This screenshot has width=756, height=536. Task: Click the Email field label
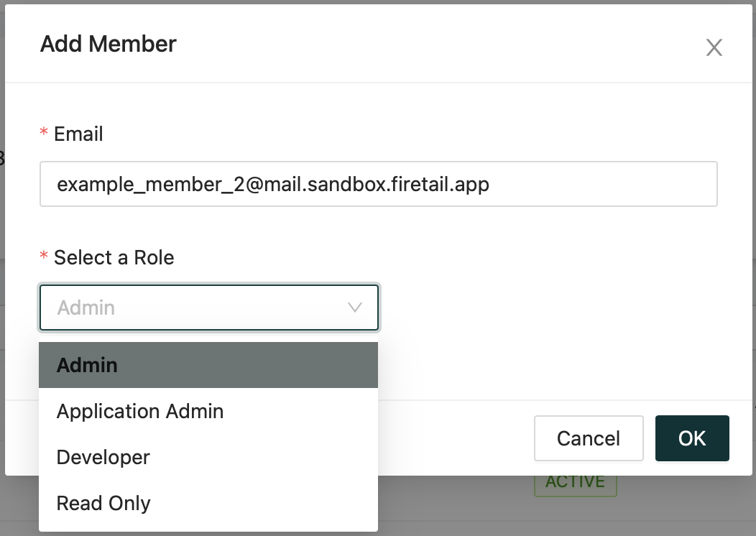(78, 134)
